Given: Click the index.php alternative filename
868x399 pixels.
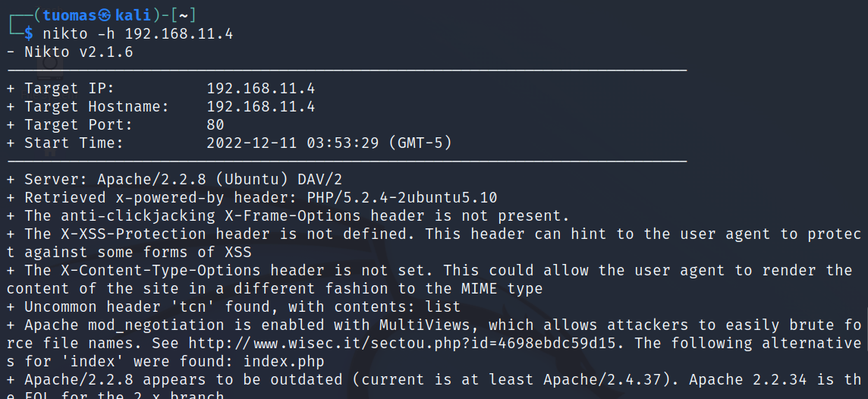Looking at the screenshot, I should tap(284, 361).
